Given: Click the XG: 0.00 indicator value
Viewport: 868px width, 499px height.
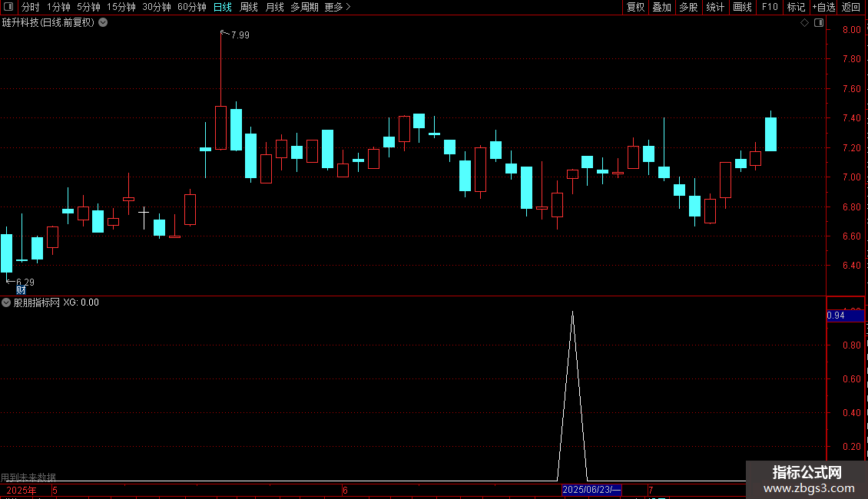Looking at the screenshot, I should (81, 302).
